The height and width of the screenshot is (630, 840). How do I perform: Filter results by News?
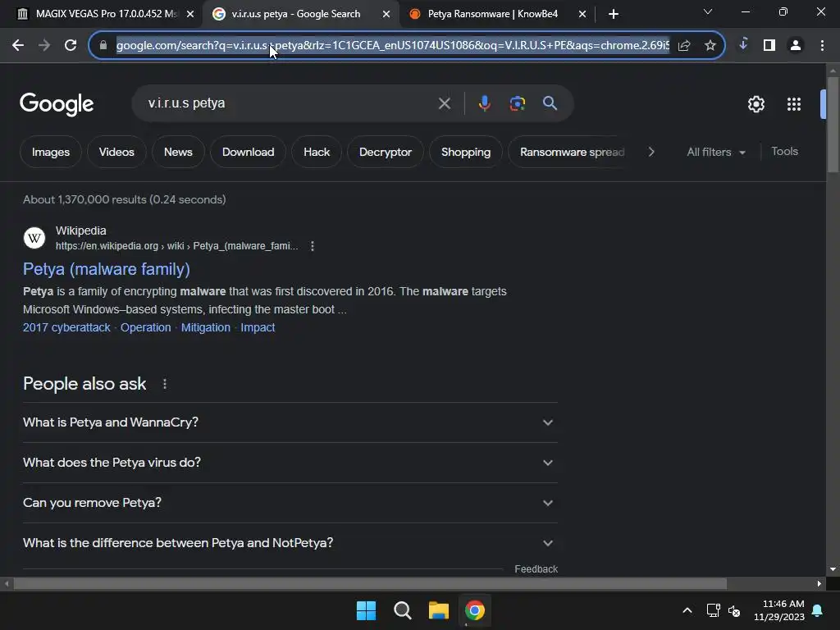(178, 152)
